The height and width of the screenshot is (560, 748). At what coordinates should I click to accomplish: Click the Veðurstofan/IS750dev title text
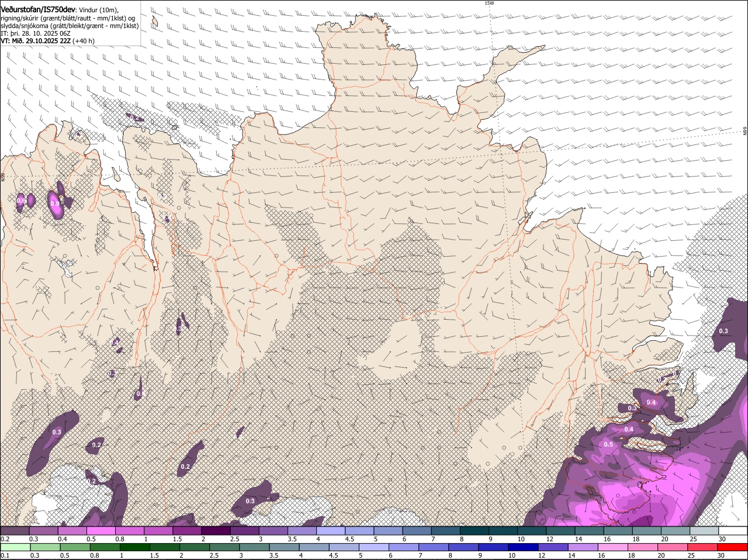pos(38,10)
